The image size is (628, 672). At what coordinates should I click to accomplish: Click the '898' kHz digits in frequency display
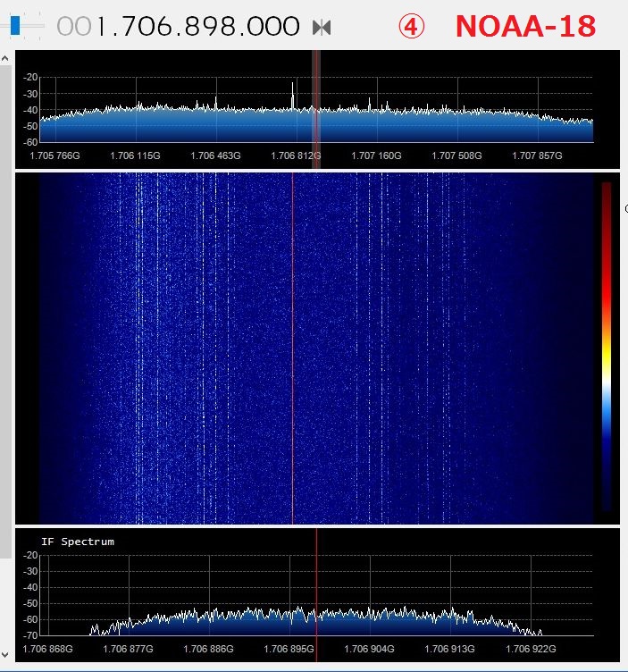pyautogui.click(x=208, y=27)
